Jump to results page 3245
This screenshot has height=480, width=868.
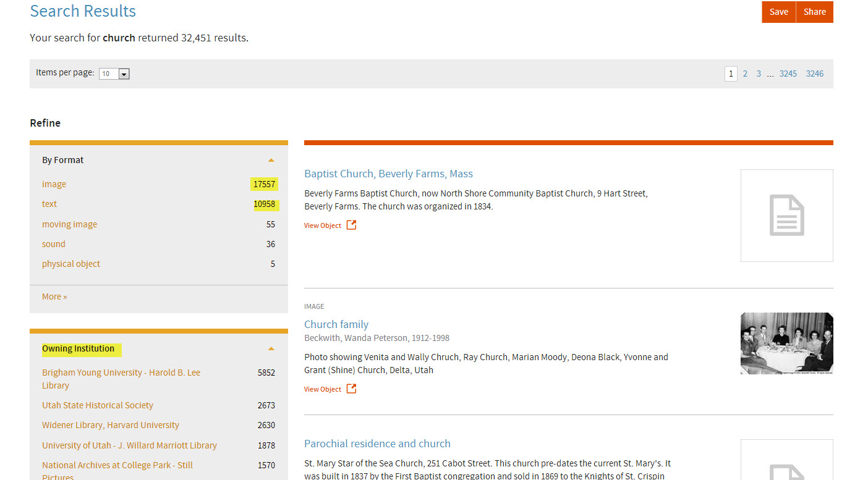coord(788,74)
